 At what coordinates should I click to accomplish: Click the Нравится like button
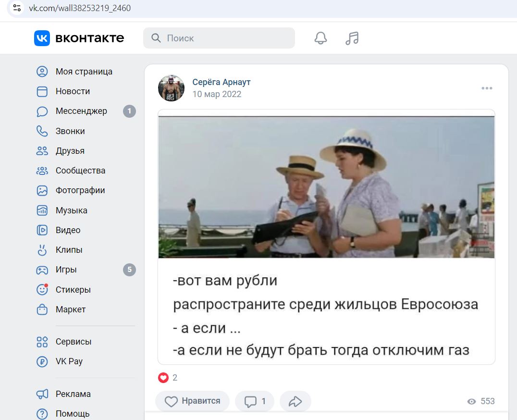pos(193,401)
